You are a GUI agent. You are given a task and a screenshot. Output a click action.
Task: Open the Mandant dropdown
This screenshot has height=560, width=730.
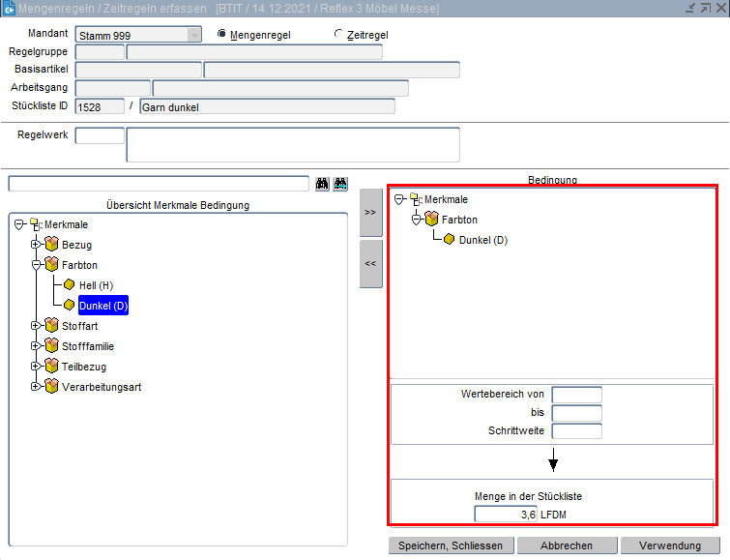(194, 35)
